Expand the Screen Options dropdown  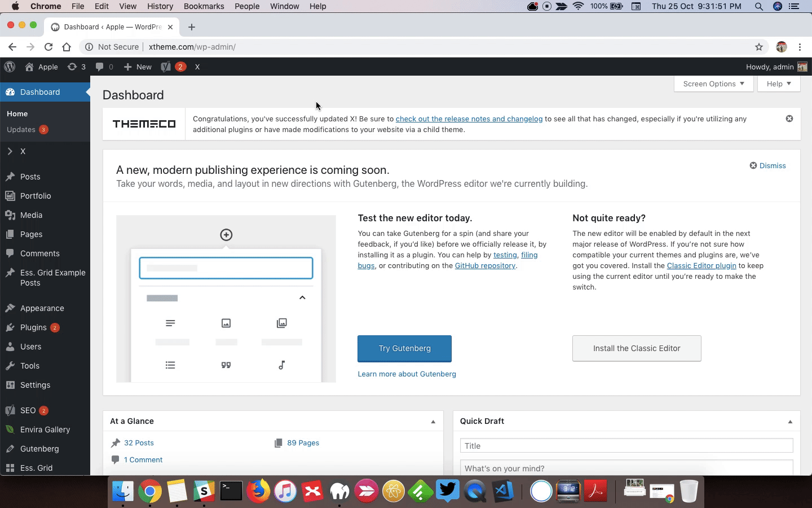[713, 84]
